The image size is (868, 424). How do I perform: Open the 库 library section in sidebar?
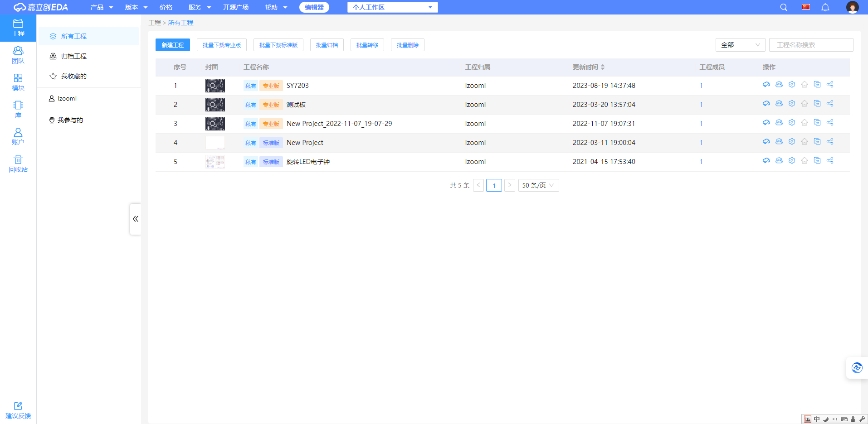tap(18, 109)
